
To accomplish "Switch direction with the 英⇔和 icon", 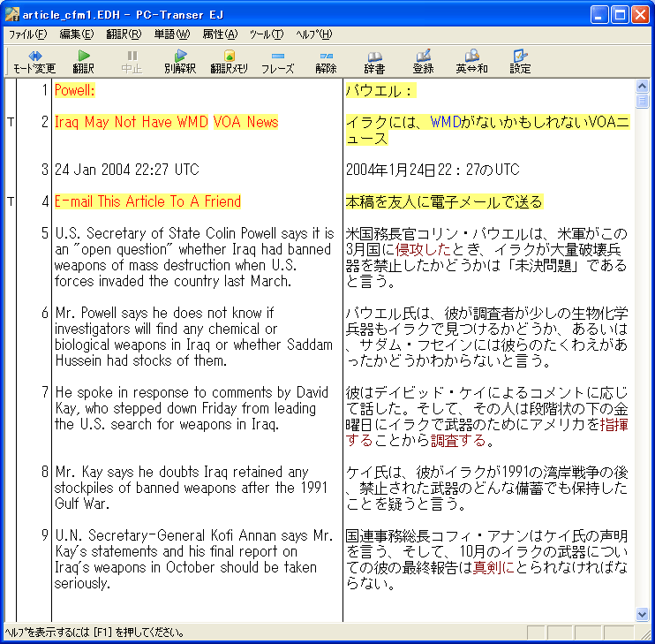I will coord(471,62).
